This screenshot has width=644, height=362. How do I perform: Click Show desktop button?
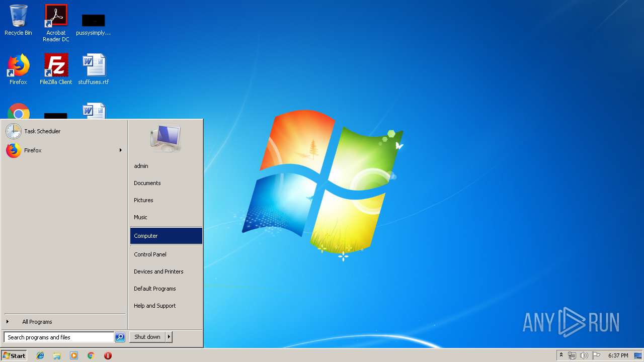point(638,355)
